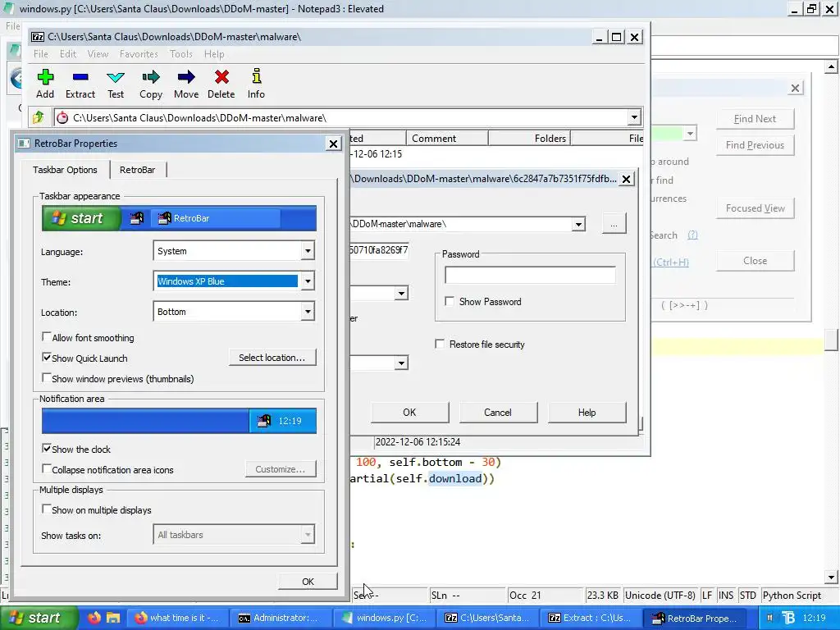Open 7-Zip Favorites menu
The width and height of the screenshot is (840, 630).
click(x=139, y=54)
